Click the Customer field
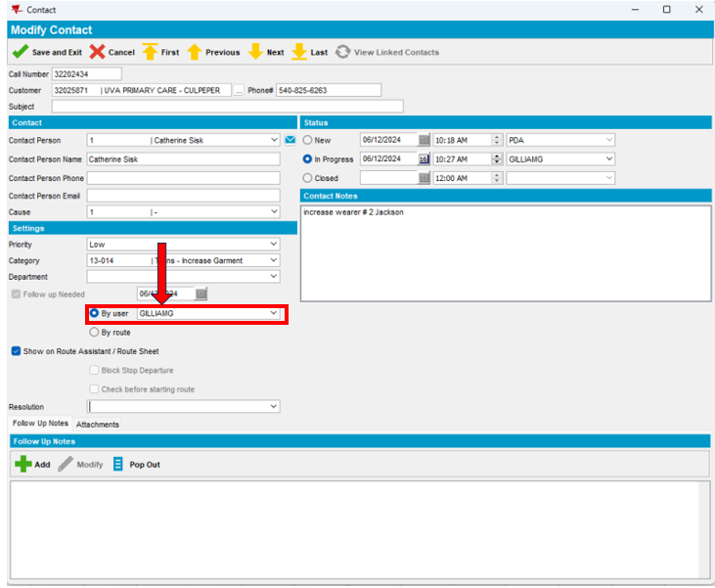Screen dimensions: 715x588 142,90
